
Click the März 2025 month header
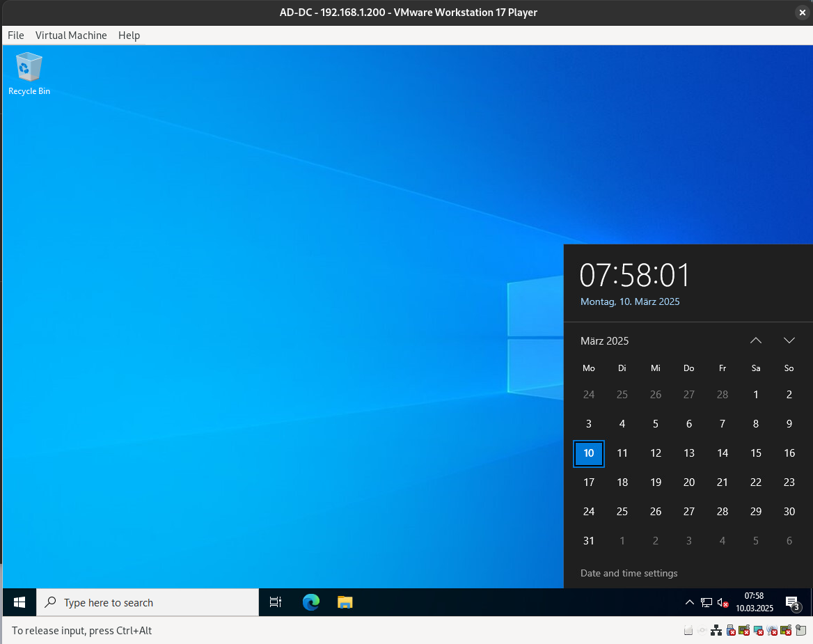(x=605, y=340)
